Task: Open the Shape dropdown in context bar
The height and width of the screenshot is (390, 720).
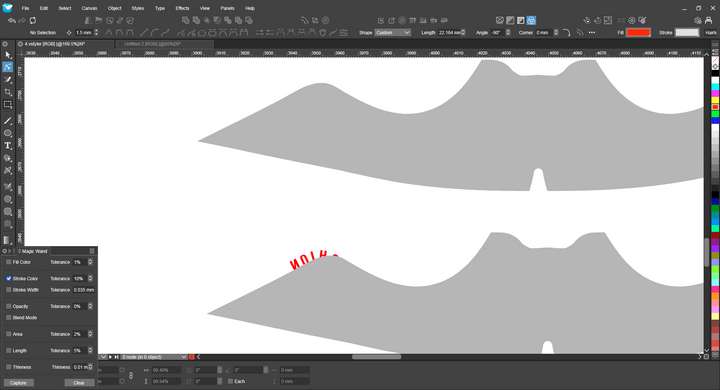Action: (x=393, y=33)
